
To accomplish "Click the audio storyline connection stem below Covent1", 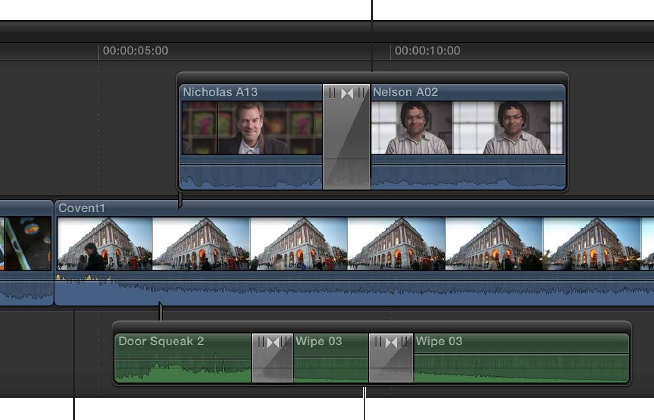I will pyautogui.click(x=161, y=312).
